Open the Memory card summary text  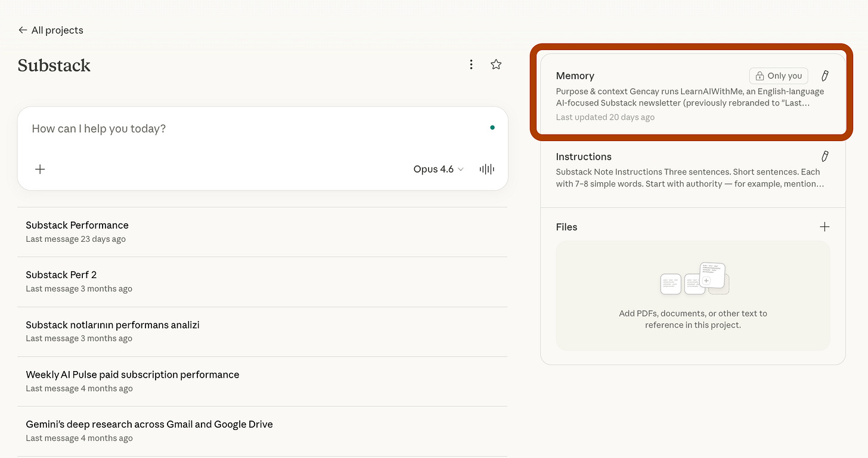690,97
